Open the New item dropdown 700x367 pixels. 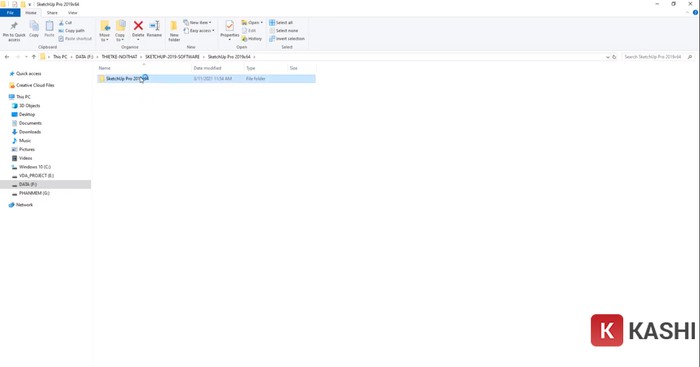(x=197, y=23)
